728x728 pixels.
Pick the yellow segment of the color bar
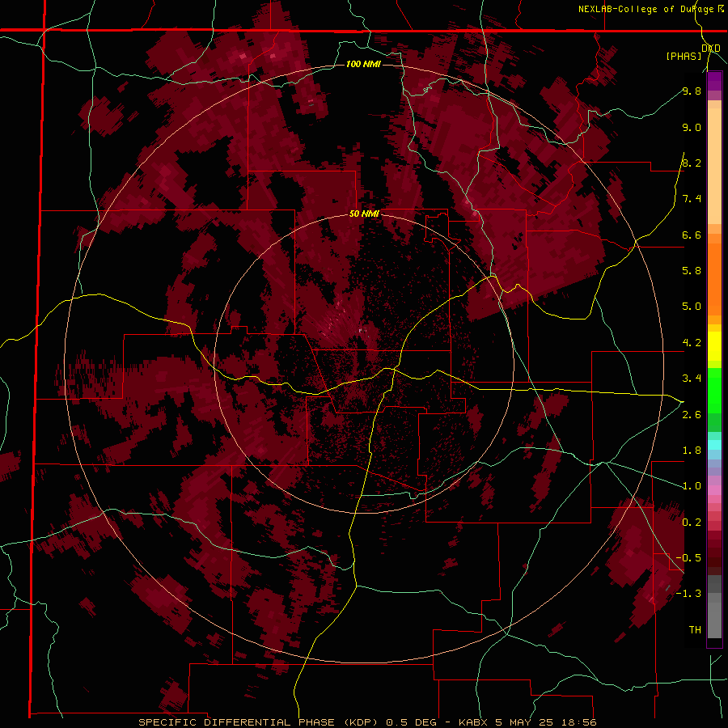(x=714, y=346)
